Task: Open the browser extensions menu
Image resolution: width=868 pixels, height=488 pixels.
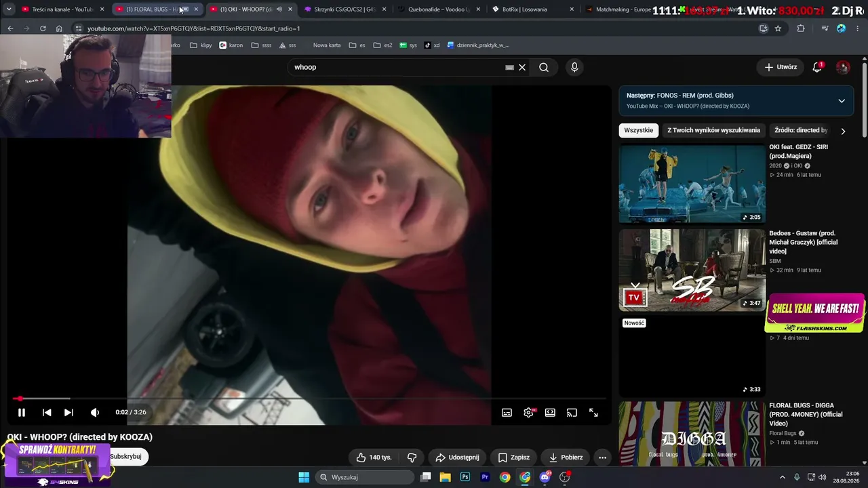Action: coord(801,28)
